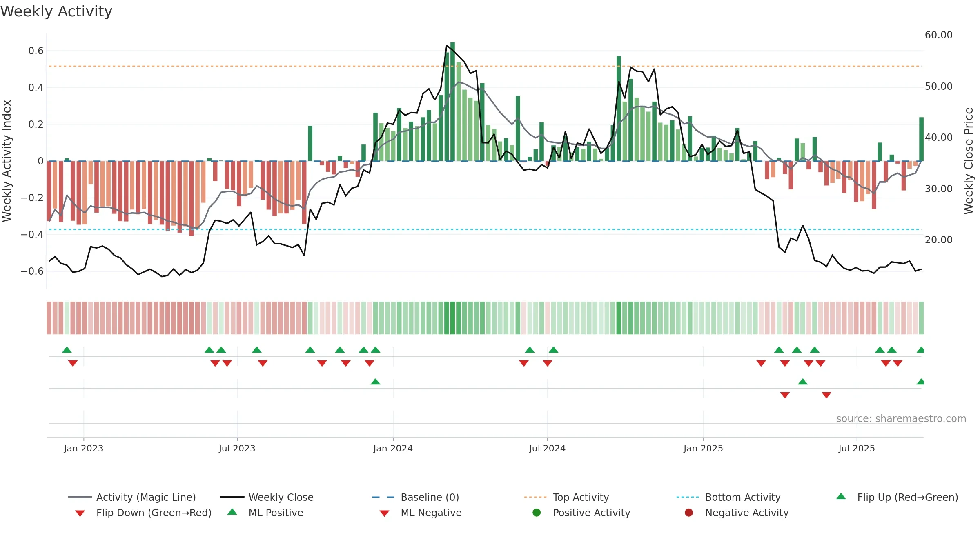
Task: Click the −0.4 activity index tick
Action: (x=32, y=235)
